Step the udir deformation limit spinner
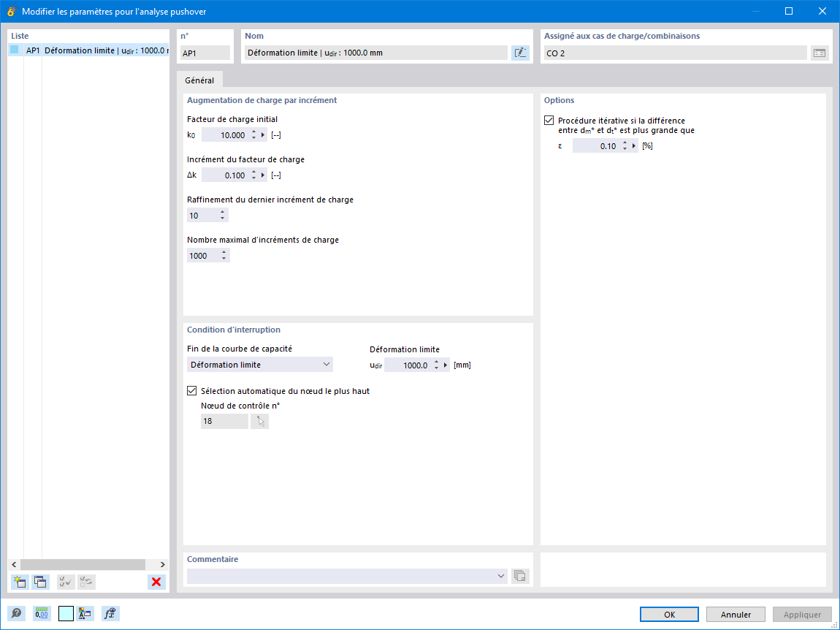Image resolution: width=840 pixels, height=630 pixels. 437,365
